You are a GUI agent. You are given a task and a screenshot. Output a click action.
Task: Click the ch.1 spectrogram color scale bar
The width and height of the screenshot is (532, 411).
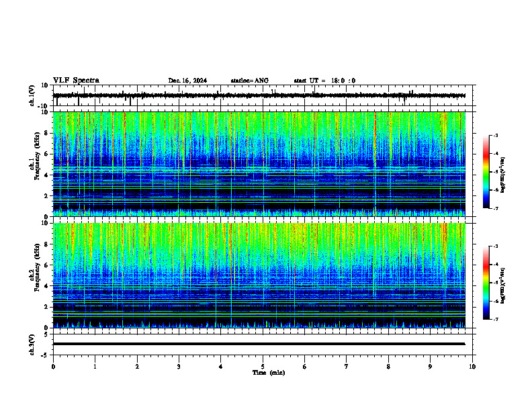(x=486, y=172)
